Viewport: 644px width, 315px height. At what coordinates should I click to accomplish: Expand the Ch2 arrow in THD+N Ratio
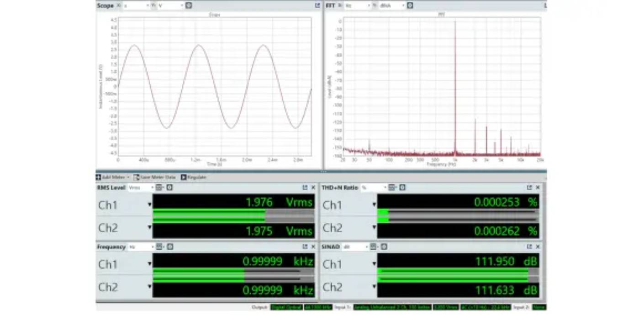coord(374,227)
